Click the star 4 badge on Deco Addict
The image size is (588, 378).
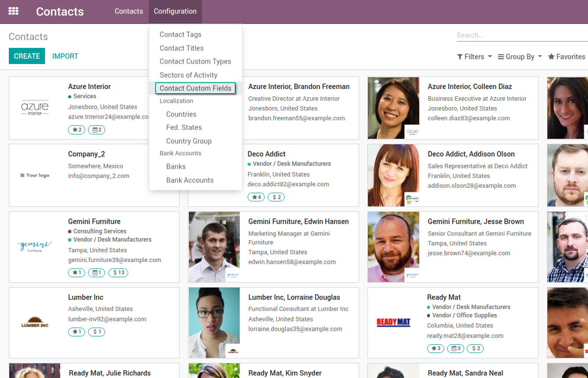[x=256, y=197]
